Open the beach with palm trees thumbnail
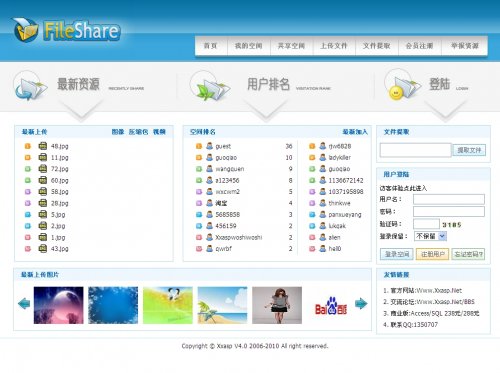 222,305
